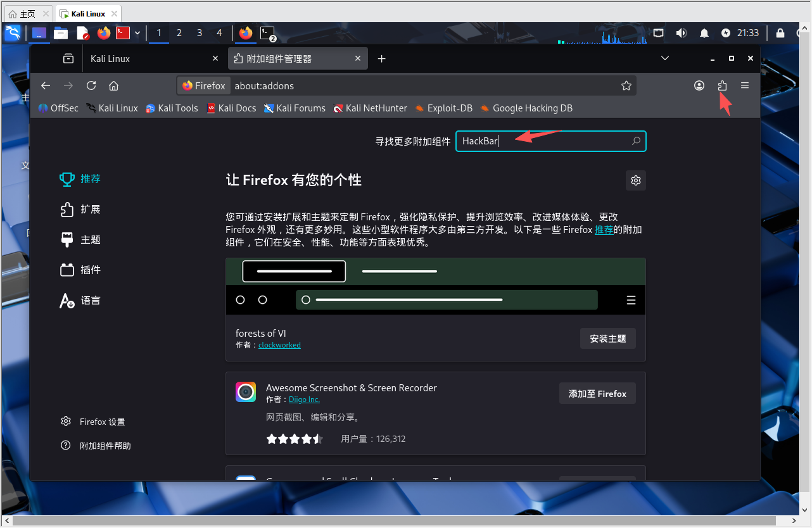Screen dimensions: 812x528
Task: Open the network connection tray icon
Action: [x=659, y=33]
